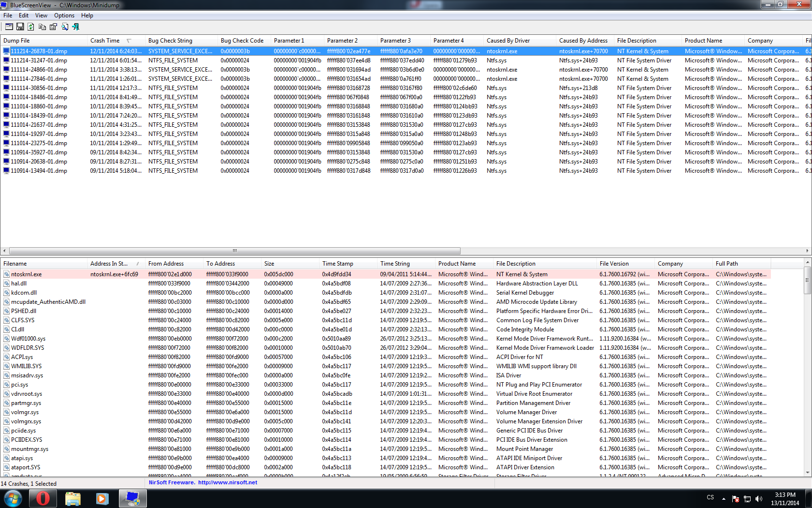Click the Ntfs.sys+213d8 address cell
Viewport: 812px width, 508px height.
(x=579, y=88)
